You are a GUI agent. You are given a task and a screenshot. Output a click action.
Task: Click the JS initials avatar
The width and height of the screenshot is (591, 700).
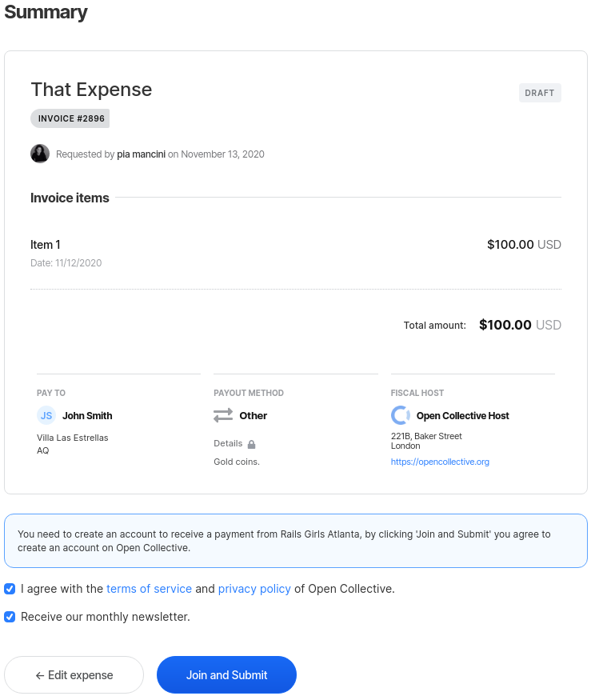tap(46, 415)
